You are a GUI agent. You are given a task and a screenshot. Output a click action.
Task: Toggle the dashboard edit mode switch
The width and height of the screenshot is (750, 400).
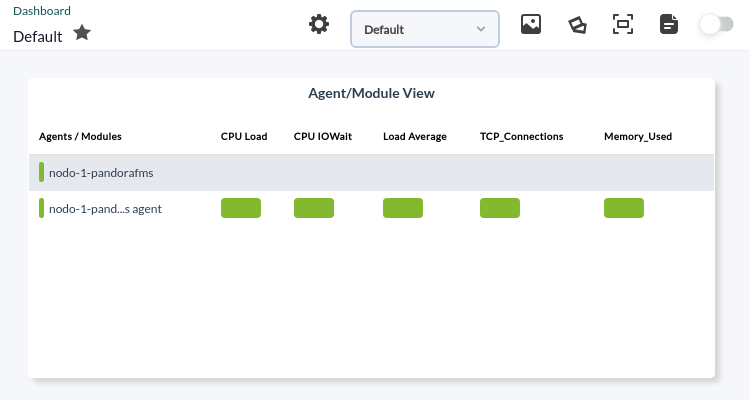pos(717,24)
